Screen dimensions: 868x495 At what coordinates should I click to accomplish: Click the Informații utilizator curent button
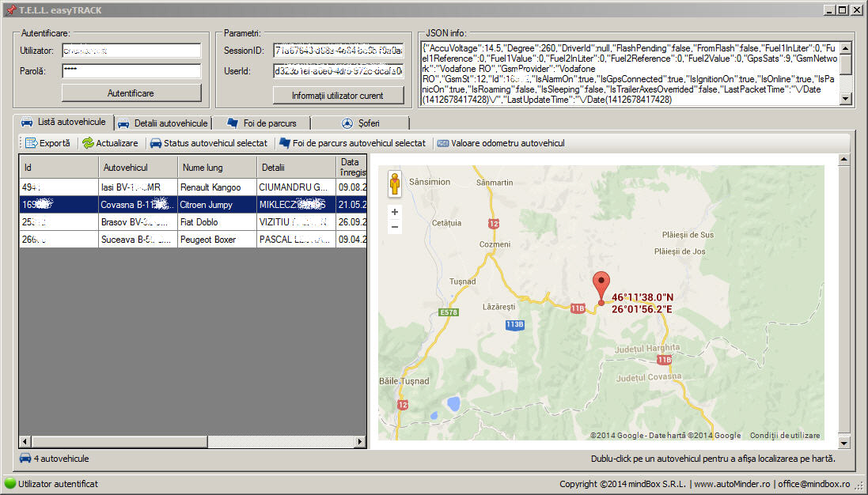coord(338,96)
